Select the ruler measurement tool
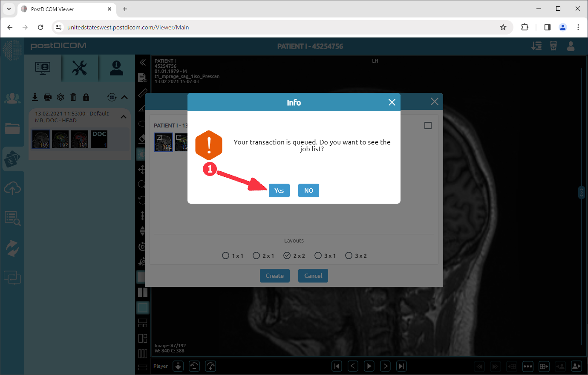This screenshot has height=375, width=588. pyautogui.click(x=143, y=92)
